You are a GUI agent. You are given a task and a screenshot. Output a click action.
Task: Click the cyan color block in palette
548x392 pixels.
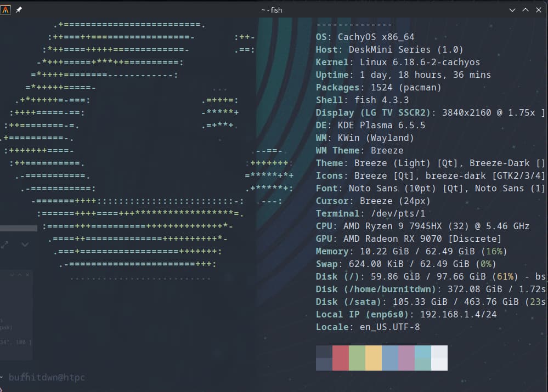click(x=423, y=358)
